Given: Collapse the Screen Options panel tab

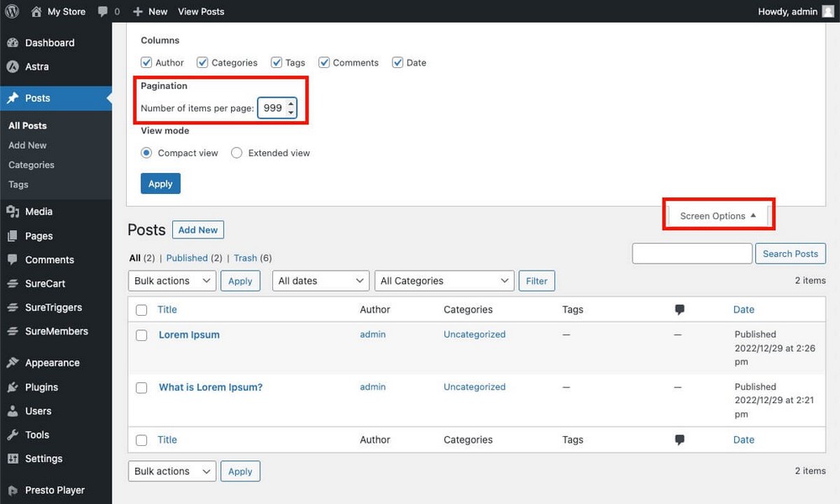Looking at the screenshot, I should (718, 216).
